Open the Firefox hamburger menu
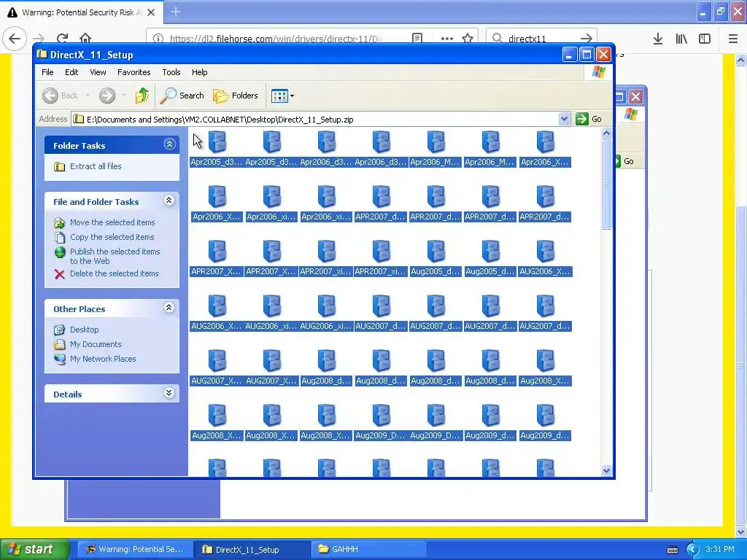Screen dimensions: 747x560 733,39
